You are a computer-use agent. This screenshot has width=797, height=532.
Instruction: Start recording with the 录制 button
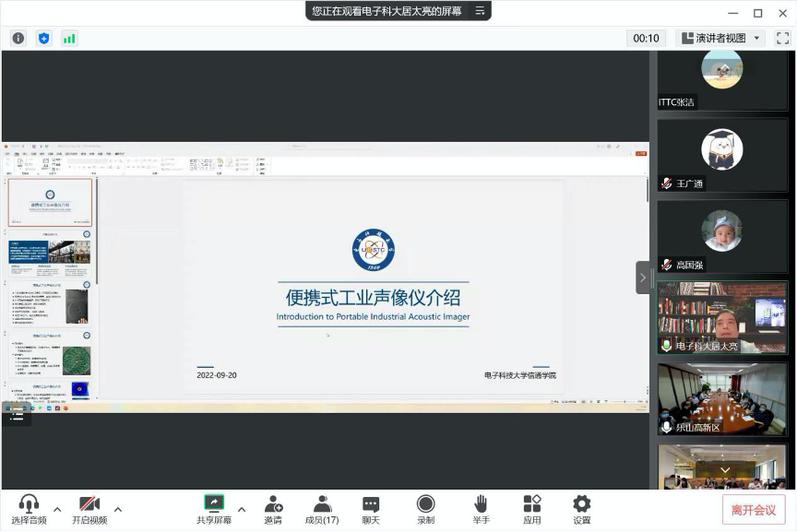tap(425, 506)
